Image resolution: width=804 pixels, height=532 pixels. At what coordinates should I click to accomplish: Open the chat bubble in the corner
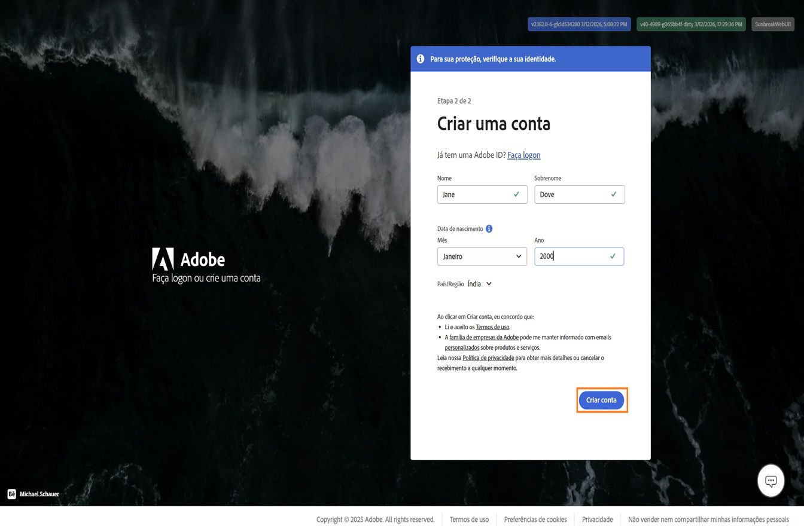click(x=770, y=480)
